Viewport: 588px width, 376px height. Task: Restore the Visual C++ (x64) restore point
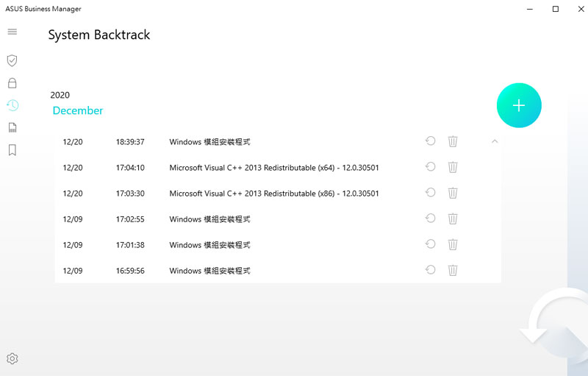431,166
